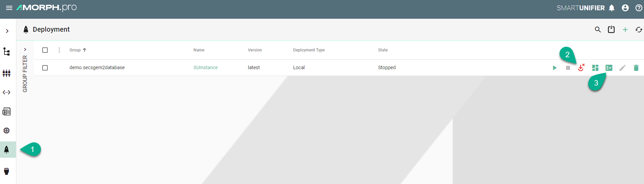Open the column options three-dot menu

(59, 50)
